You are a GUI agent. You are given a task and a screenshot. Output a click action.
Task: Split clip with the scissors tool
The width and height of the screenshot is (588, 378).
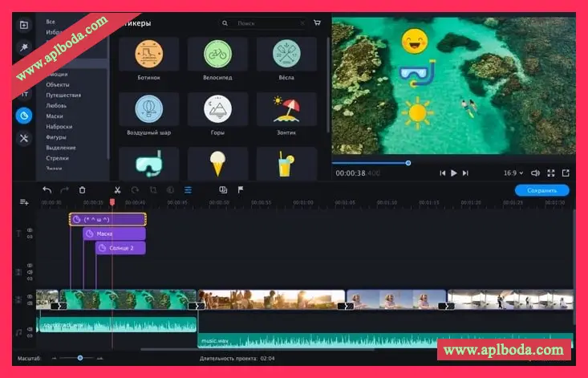tap(117, 190)
